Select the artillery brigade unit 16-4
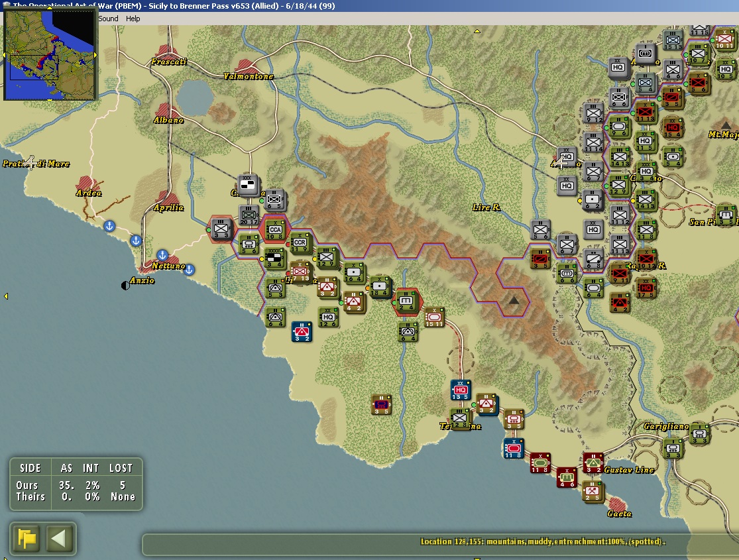The width and height of the screenshot is (739, 560). point(353,272)
